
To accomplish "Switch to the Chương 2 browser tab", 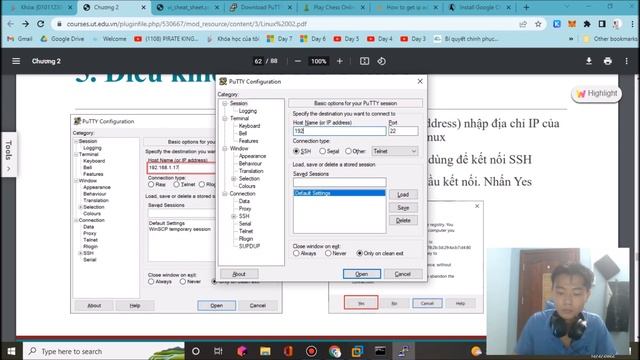I will pyautogui.click(x=113, y=7).
